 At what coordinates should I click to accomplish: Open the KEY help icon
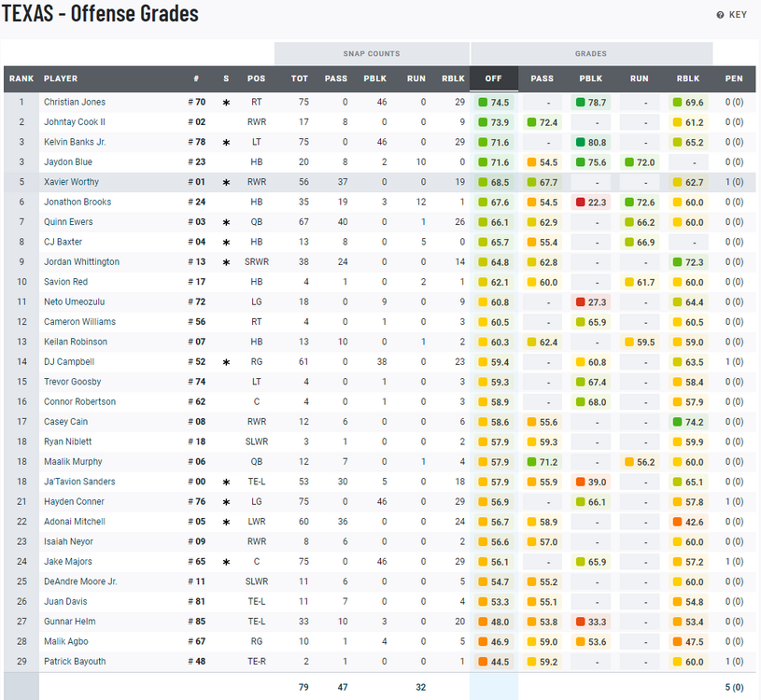(x=720, y=15)
